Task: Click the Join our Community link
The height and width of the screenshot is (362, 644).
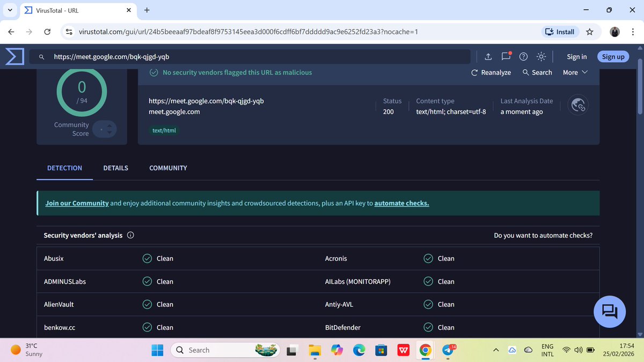Action: tap(77, 203)
